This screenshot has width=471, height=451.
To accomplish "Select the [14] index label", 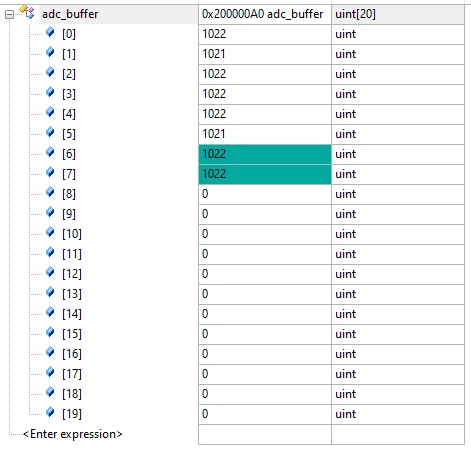I will [x=72, y=314].
